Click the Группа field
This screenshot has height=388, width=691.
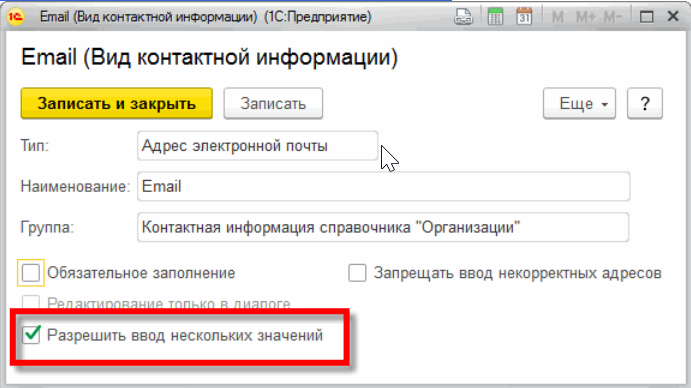[x=383, y=227]
